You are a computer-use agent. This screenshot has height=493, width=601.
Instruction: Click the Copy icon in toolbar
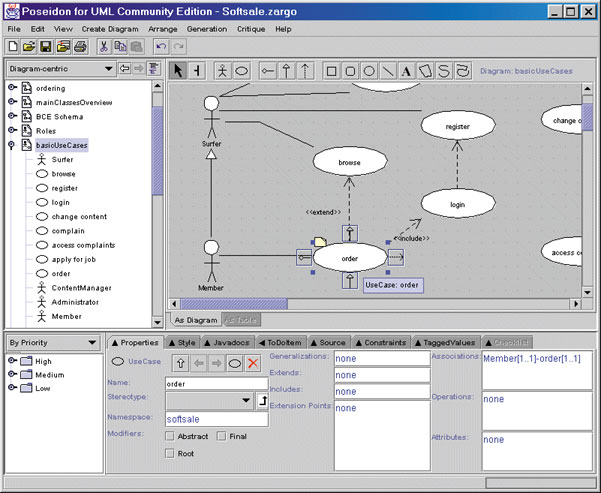(x=120, y=47)
